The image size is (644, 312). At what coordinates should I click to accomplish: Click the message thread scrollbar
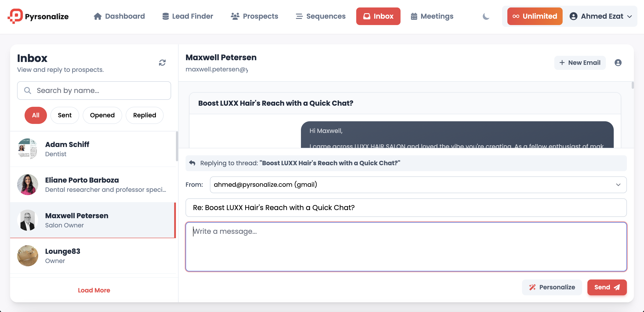point(633,86)
